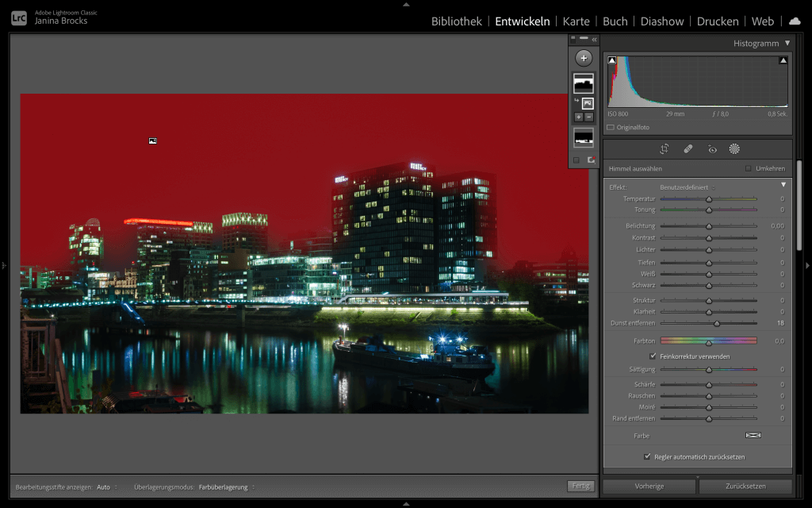Toggle the mask overlay checkbox in Masks panel
This screenshot has height=508, width=812.
(576, 160)
